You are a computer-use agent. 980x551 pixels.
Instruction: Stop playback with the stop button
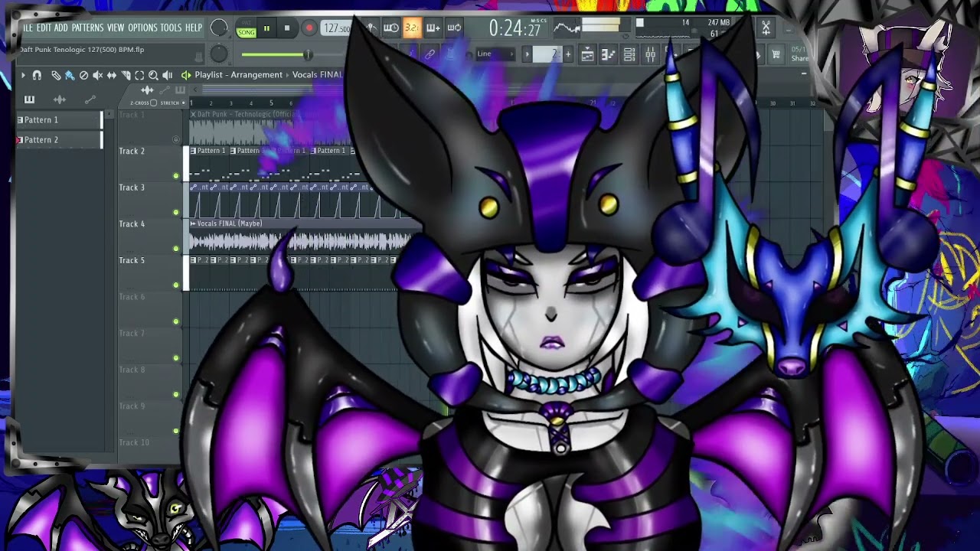287,28
